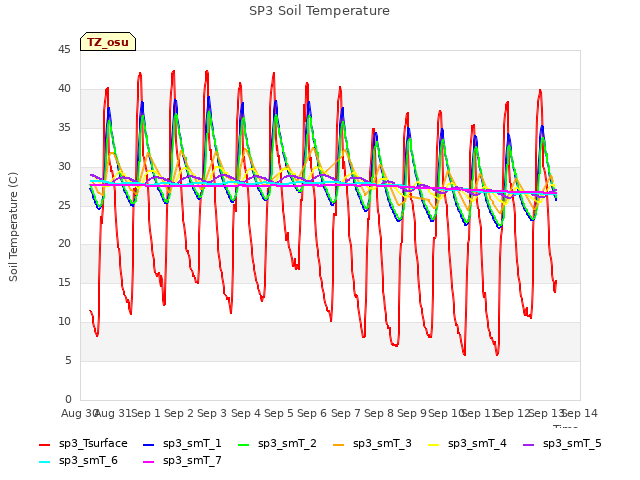Click the 40 y-axis tick label
The height and width of the screenshot is (480, 640).
[x=64, y=89]
